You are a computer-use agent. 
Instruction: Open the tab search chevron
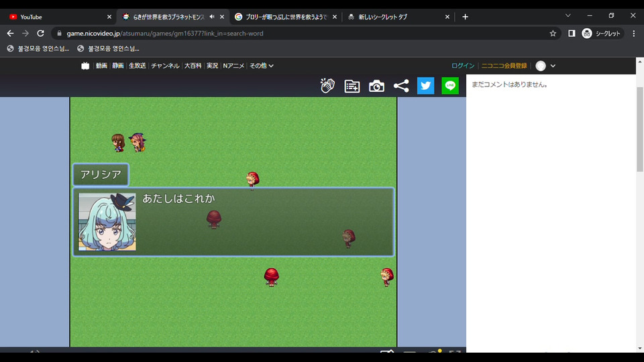[568, 15]
